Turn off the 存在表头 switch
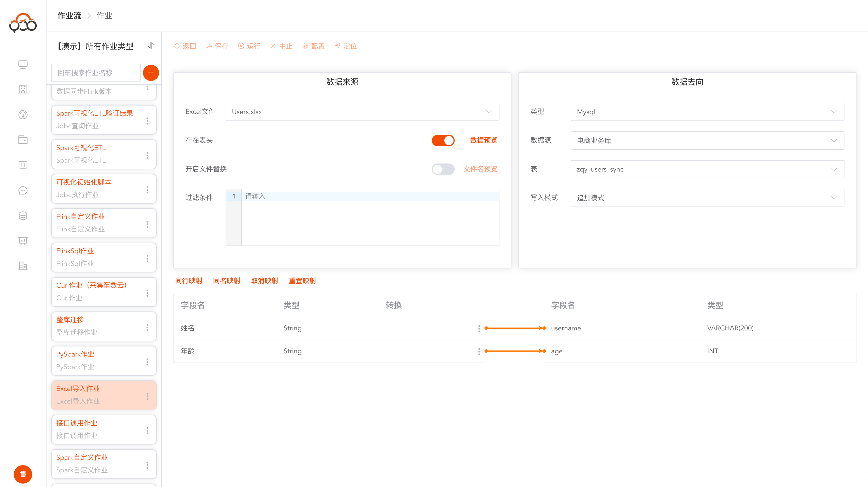Screen dimensions: 868x487 pyautogui.click(x=443, y=141)
